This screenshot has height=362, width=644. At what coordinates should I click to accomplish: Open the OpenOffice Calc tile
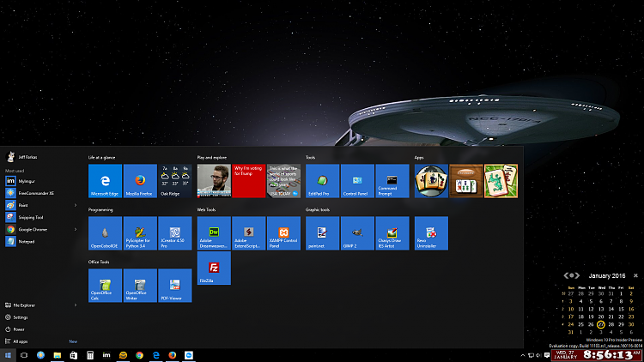[x=105, y=286]
